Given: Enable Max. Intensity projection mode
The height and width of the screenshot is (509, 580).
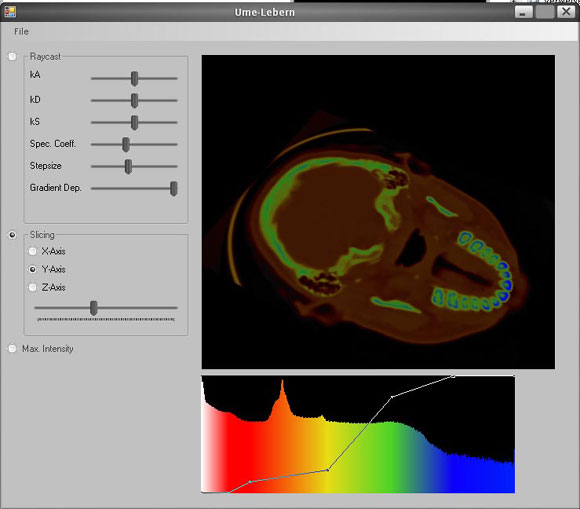Looking at the screenshot, I should click(x=12, y=348).
